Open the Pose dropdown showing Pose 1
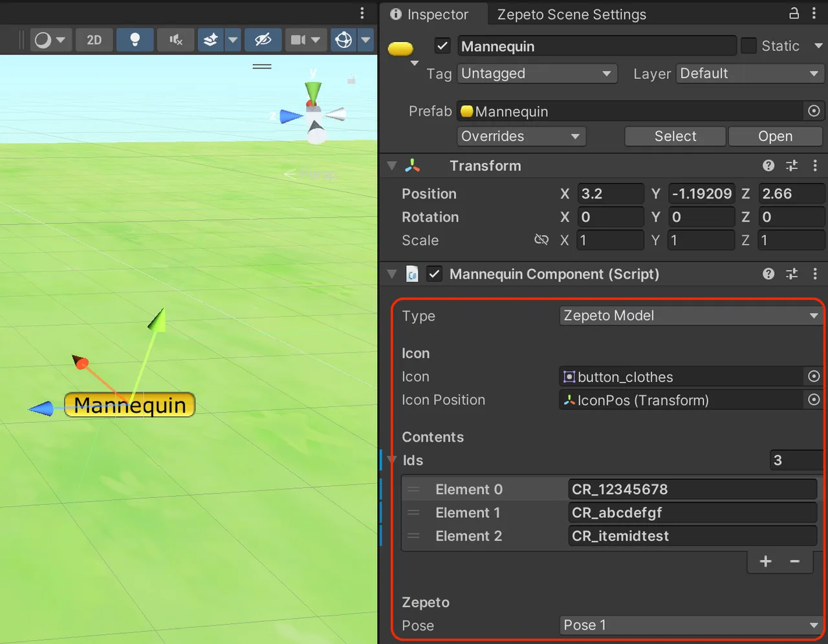The width and height of the screenshot is (828, 644). tap(690, 625)
